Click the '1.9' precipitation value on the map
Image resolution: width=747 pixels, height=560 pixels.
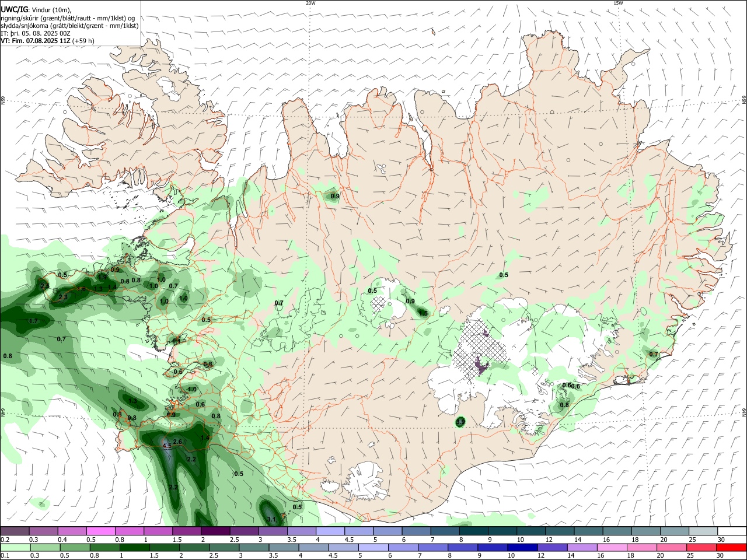(102, 277)
